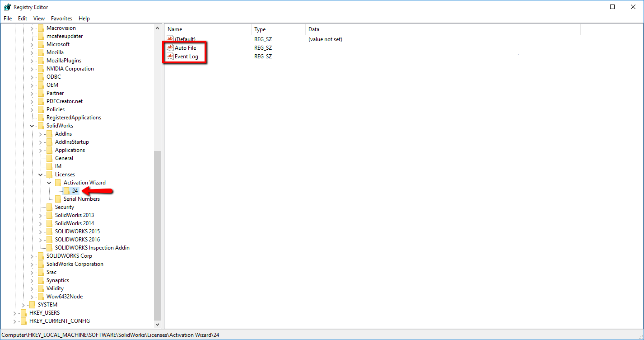Click the Macrovision folder icon

click(42, 28)
